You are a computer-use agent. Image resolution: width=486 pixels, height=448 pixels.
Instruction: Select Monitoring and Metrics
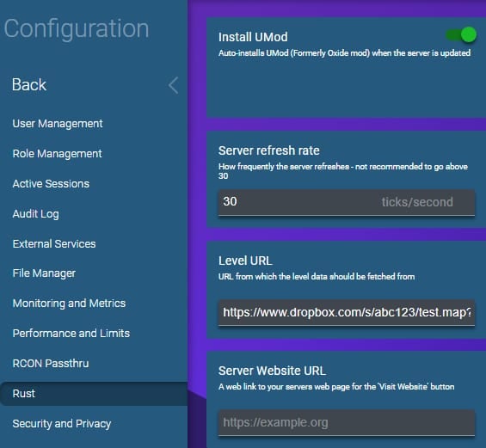[x=69, y=303]
